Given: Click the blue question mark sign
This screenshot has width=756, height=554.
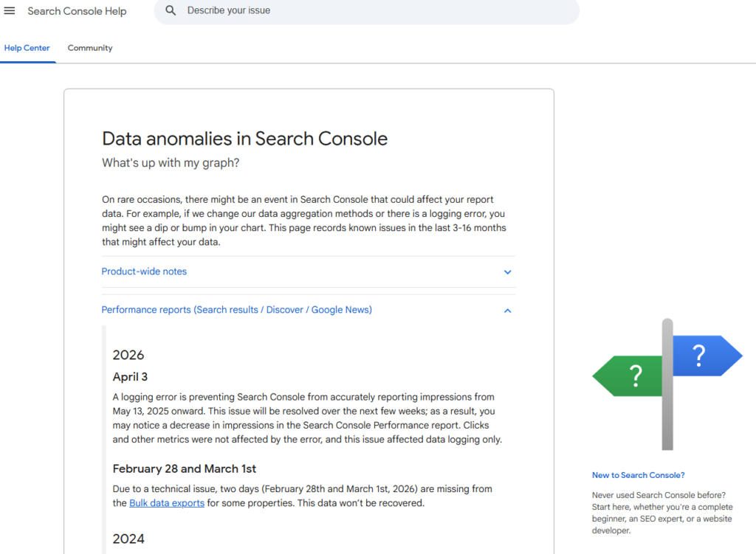Looking at the screenshot, I should pos(703,356).
